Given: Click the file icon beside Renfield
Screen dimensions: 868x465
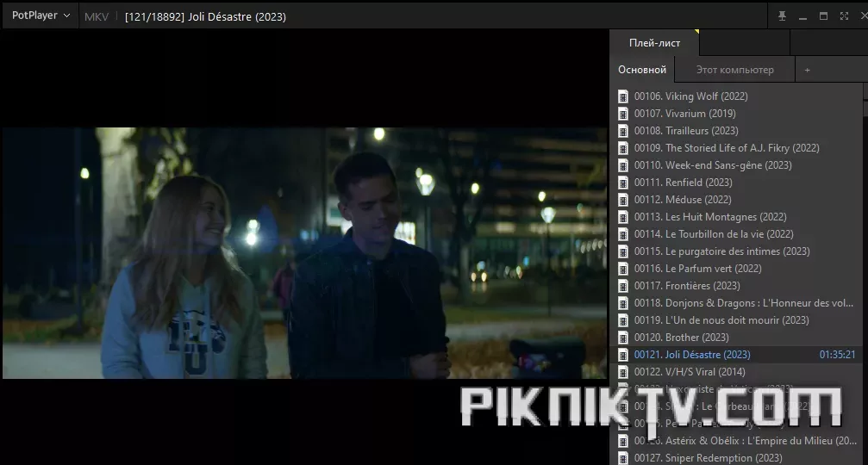Looking at the screenshot, I should (622, 182).
